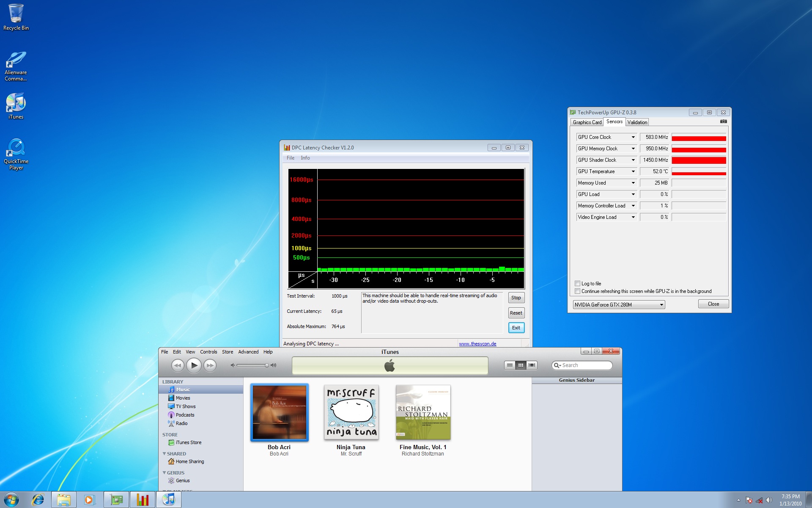Viewport: 812px width, 508px height.
Task: Collapse the SHARED section in iTunes
Action: [164, 454]
